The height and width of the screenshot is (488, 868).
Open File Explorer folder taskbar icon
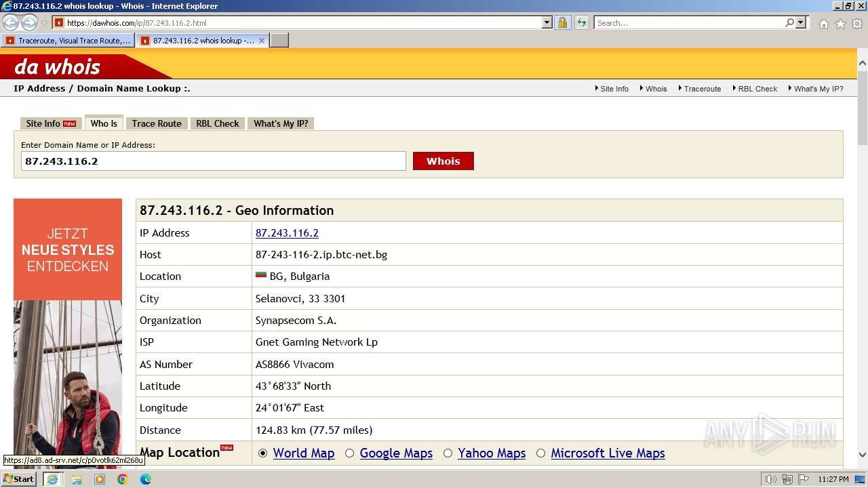pyautogui.click(x=77, y=479)
